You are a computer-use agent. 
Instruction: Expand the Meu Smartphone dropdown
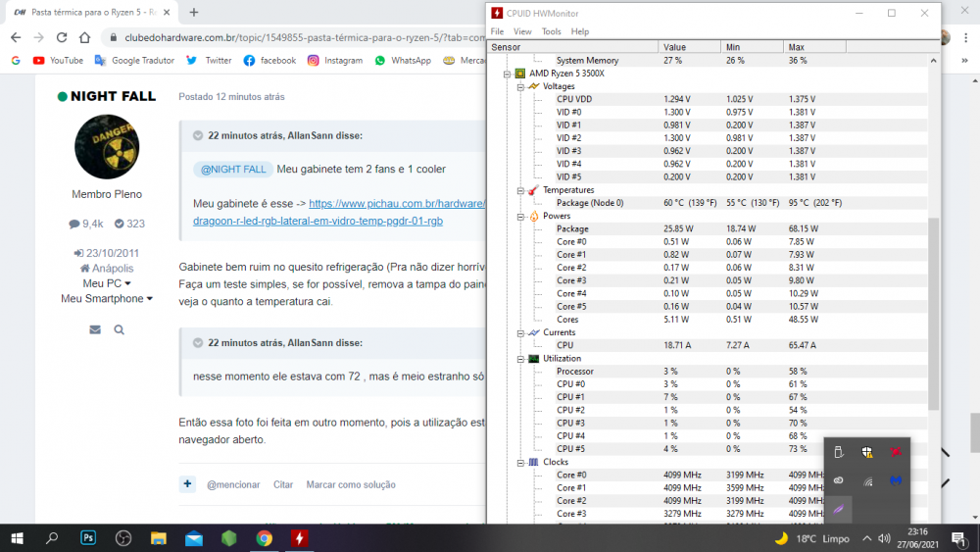pyautogui.click(x=107, y=299)
